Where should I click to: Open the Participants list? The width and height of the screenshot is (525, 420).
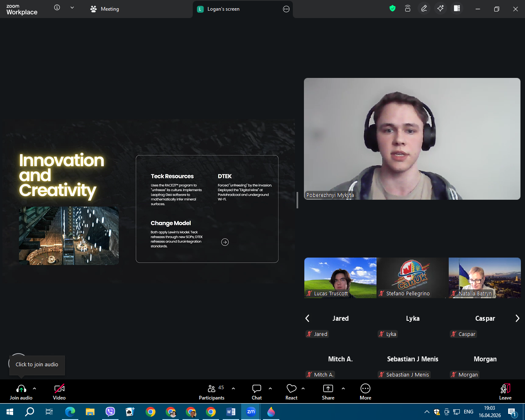(212, 392)
